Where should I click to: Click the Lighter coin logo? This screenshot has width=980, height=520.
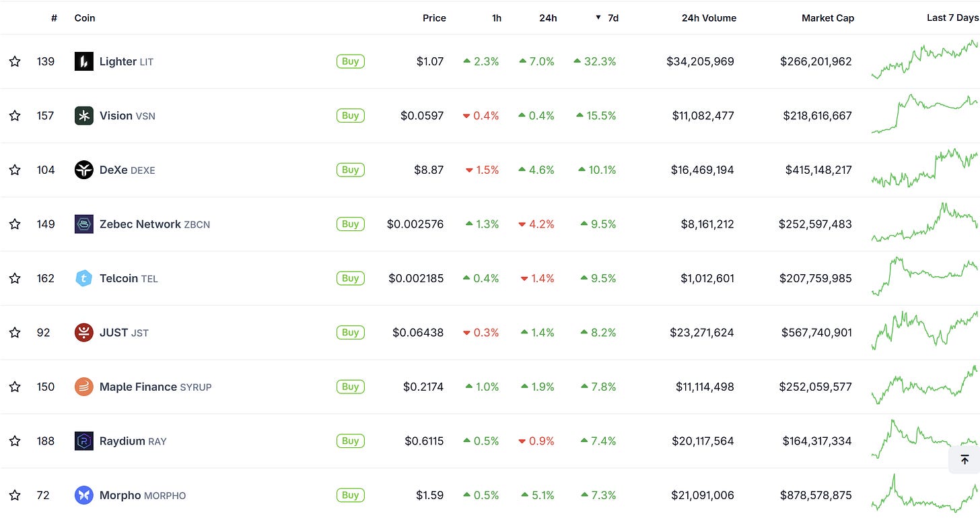click(x=84, y=61)
